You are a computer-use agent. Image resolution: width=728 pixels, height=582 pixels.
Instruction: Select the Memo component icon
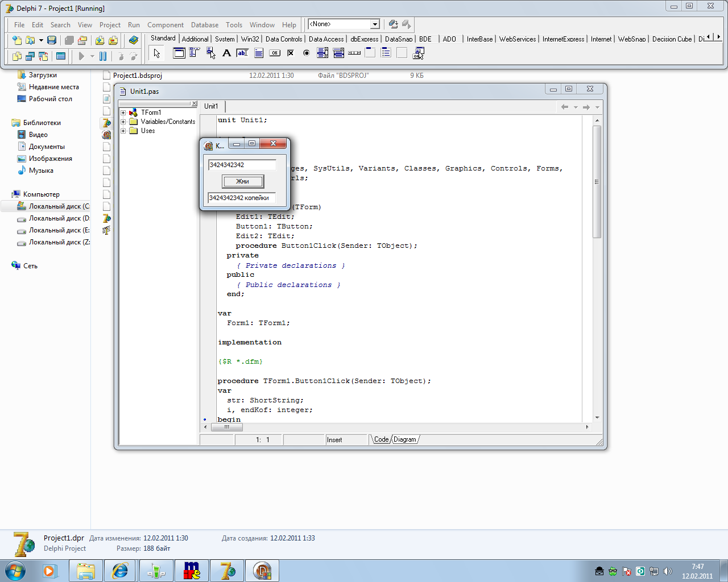(259, 53)
